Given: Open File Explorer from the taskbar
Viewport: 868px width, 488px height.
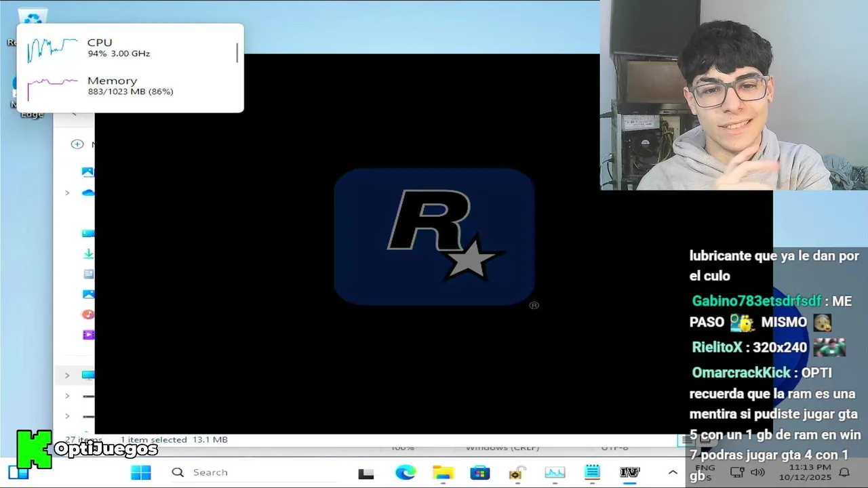Looking at the screenshot, I should (x=443, y=472).
